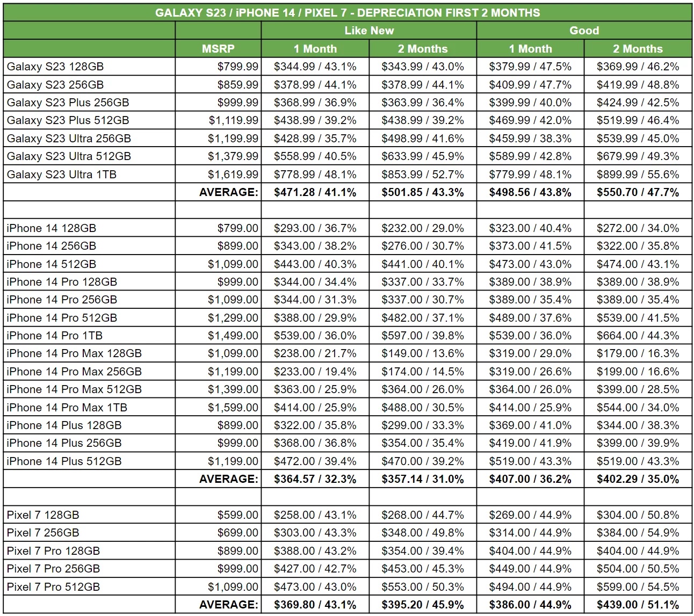Select the iPhone 14 128GB row label
This screenshot has width=694, height=616.
pyautogui.click(x=52, y=228)
